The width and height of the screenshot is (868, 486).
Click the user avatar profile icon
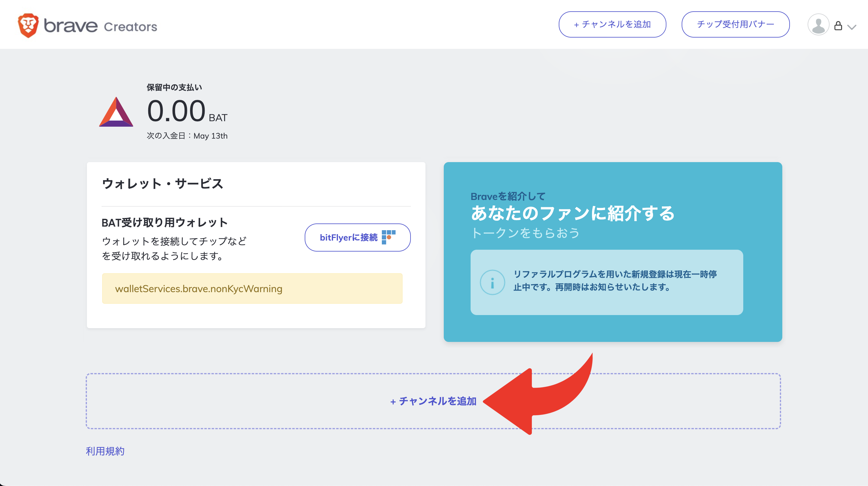[818, 25]
